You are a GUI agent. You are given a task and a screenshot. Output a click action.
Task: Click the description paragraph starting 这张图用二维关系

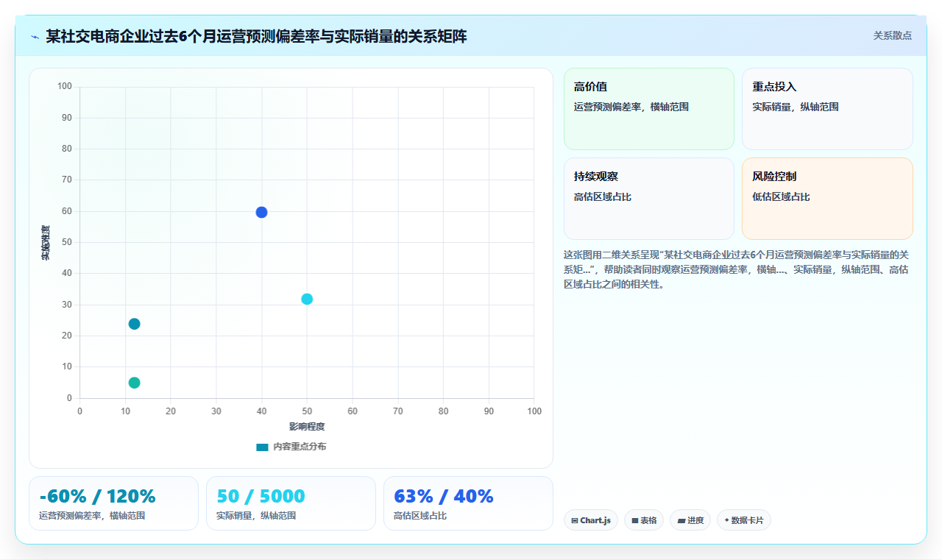737,269
